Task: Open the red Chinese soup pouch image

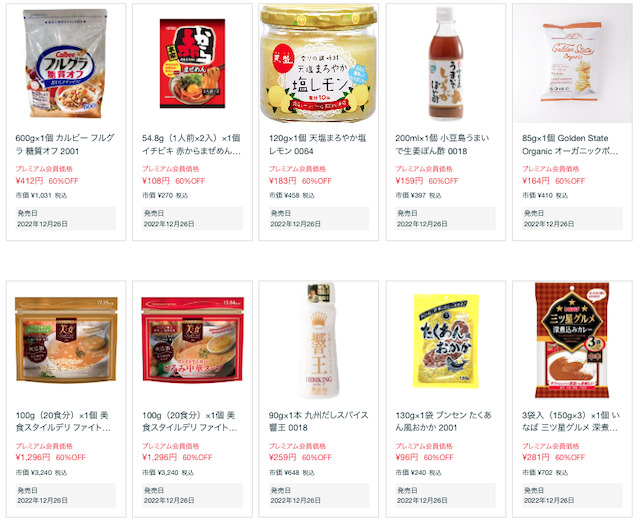Action: (192, 340)
